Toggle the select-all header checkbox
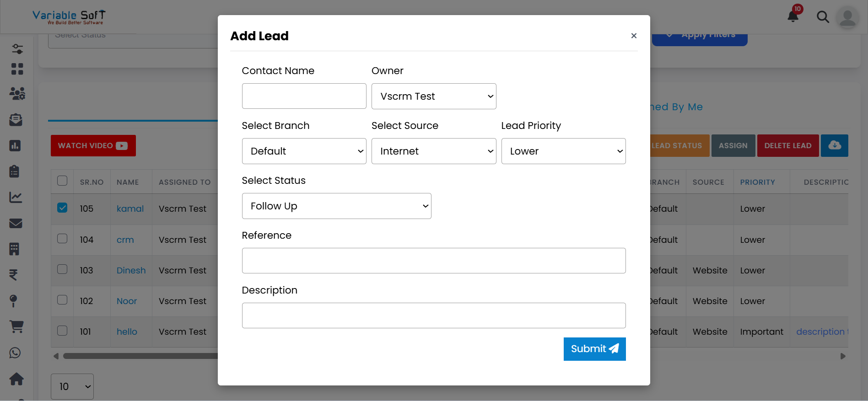 pos(62,181)
